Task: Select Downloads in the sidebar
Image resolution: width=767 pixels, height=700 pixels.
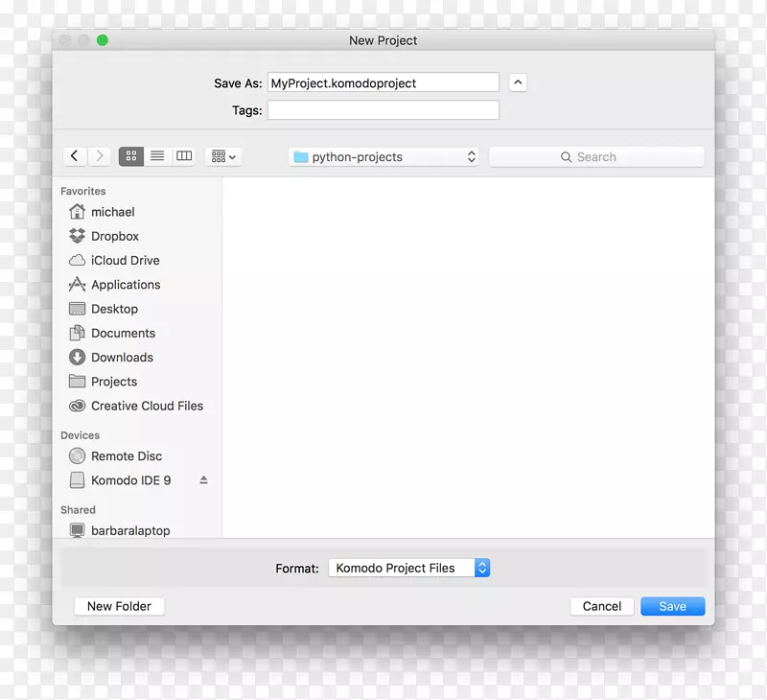Action: [x=137, y=357]
